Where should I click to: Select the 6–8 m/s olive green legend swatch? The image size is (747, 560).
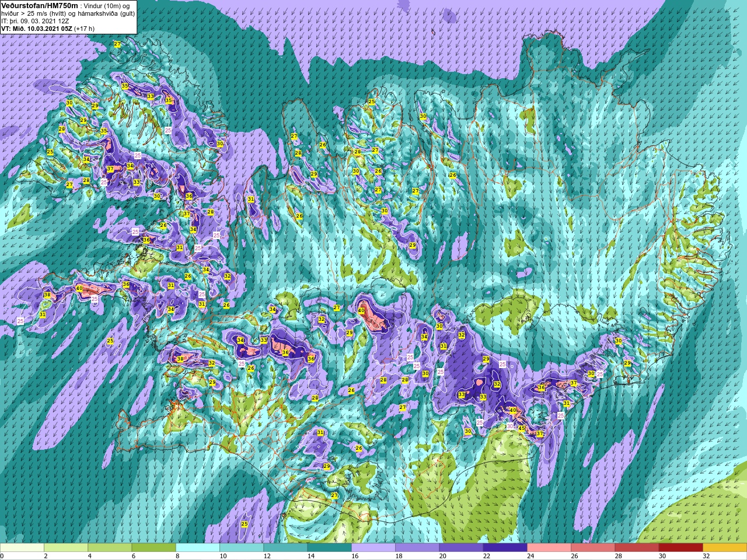click(x=153, y=547)
